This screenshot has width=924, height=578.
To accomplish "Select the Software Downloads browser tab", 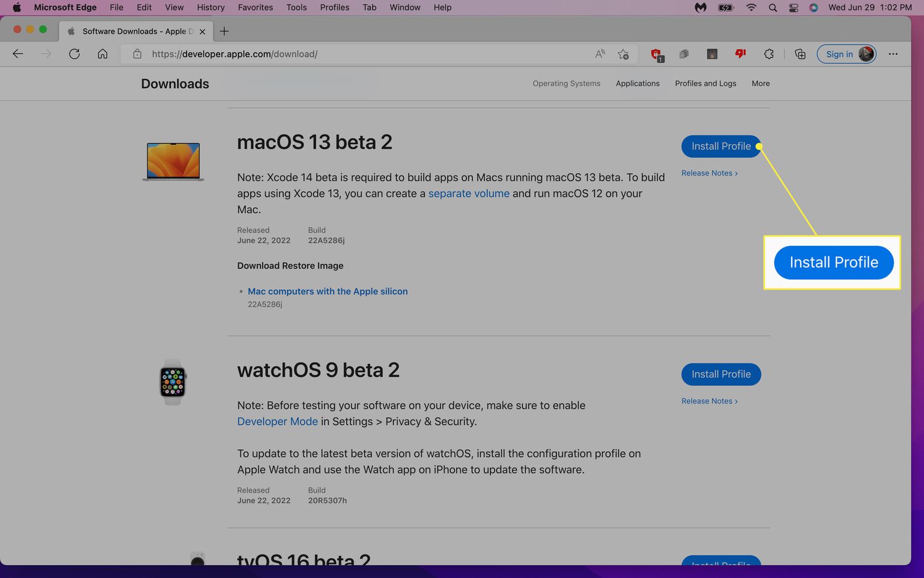I will (x=136, y=31).
